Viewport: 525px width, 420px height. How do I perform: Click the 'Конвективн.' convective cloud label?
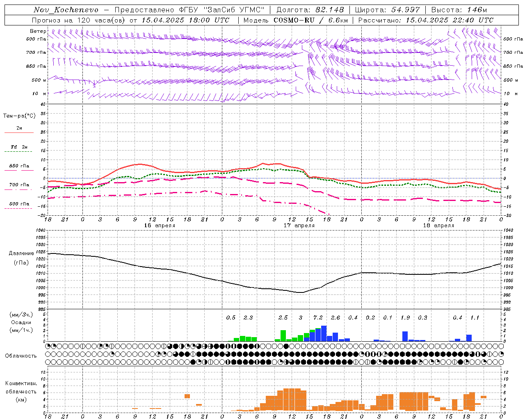coord(21,383)
